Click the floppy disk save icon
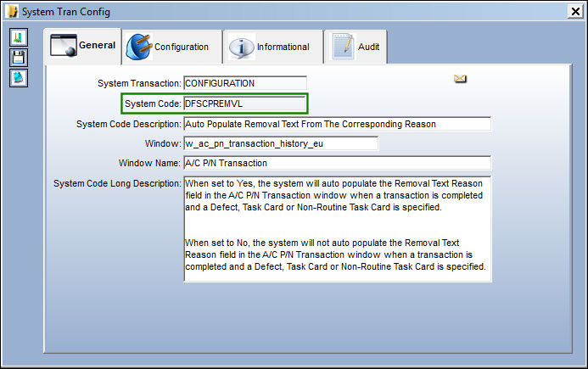This screenshot has width=588, height=369. [19, 58]
